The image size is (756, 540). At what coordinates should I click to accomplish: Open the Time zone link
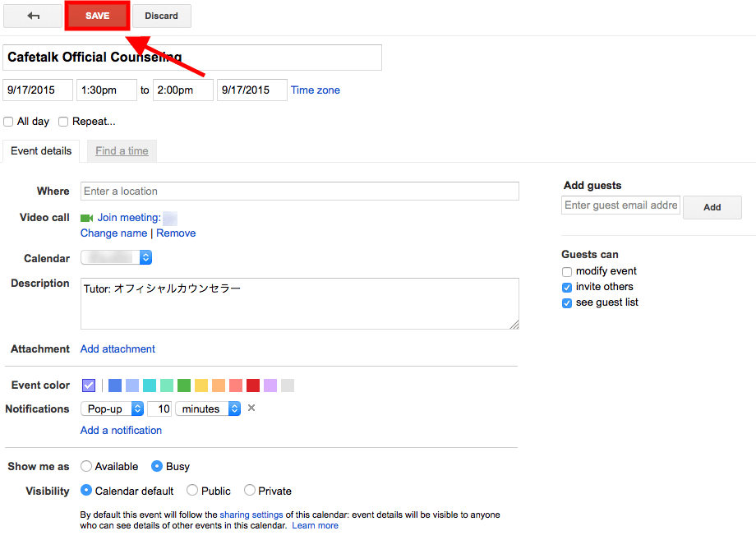click(316, 90)
